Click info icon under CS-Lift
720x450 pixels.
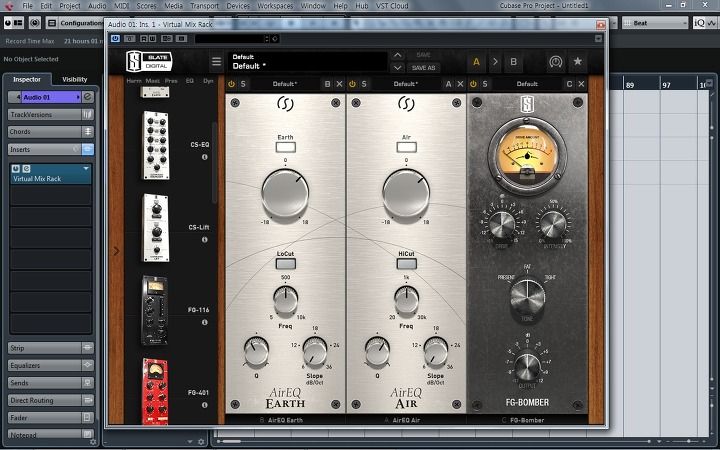204,240
